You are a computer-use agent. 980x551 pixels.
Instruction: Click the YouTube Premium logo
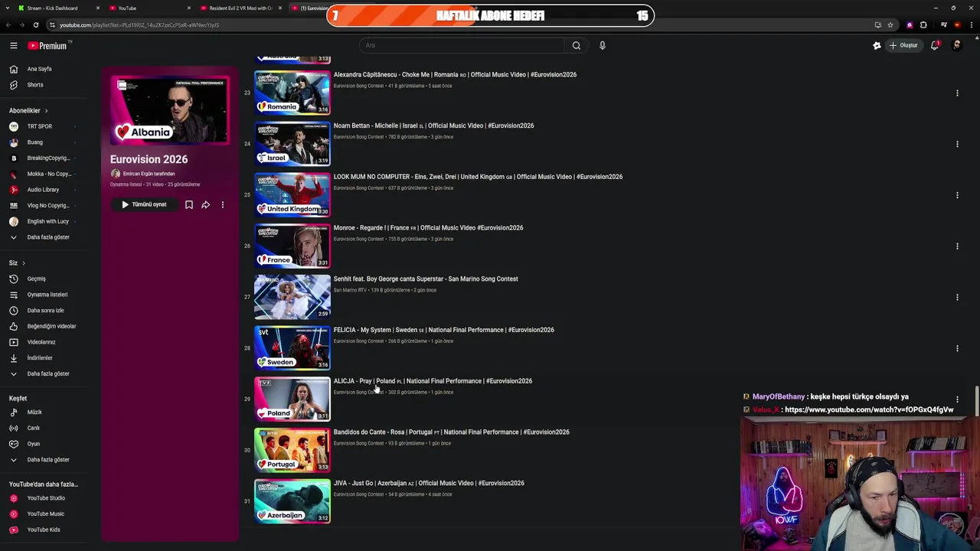coord(47,46)
